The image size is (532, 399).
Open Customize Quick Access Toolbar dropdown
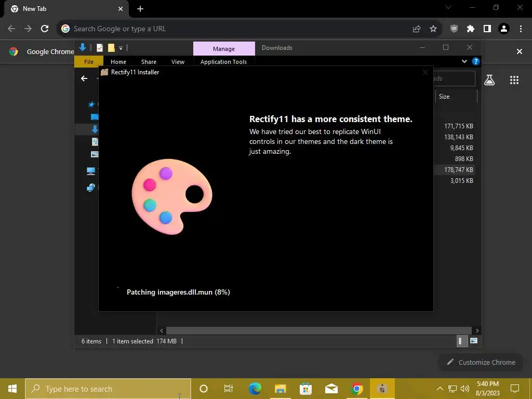(121, 48)
